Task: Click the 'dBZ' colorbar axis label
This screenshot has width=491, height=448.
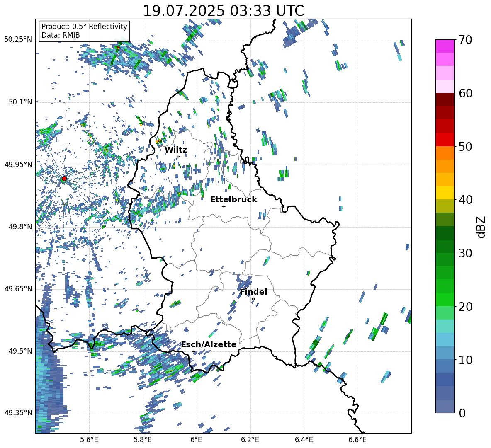Action: pyautogui.click(x=481, y=227)
